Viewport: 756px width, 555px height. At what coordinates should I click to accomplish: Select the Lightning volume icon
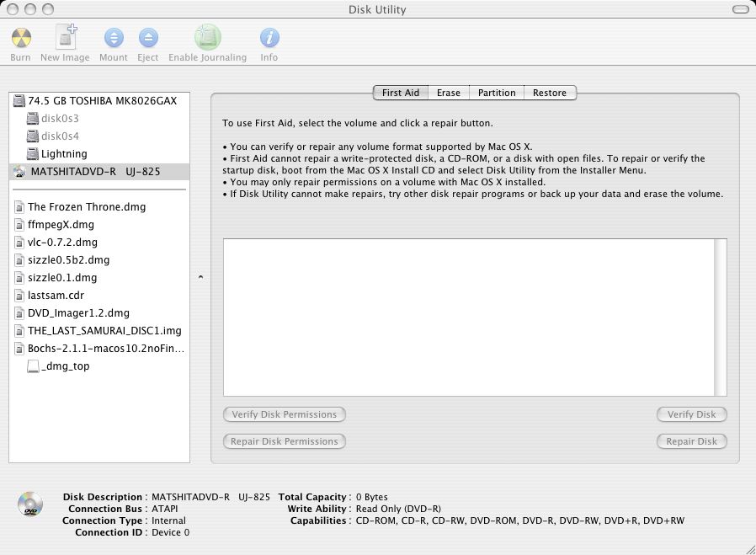click(x=32, y=154)
